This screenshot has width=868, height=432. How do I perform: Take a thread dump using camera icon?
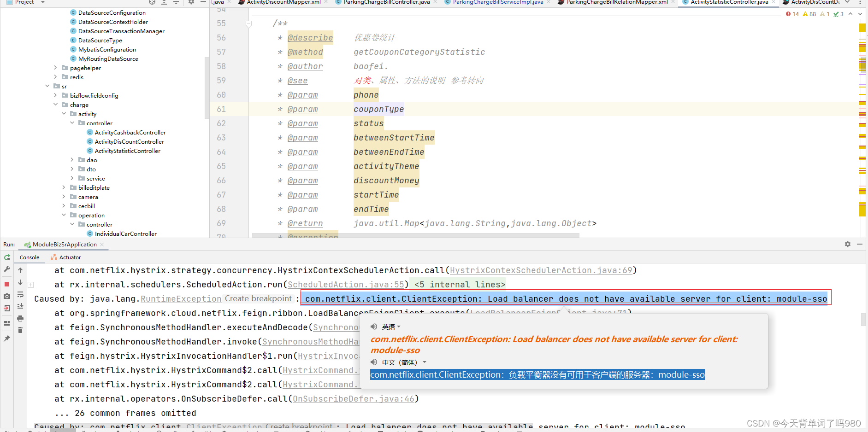point(7,296)
